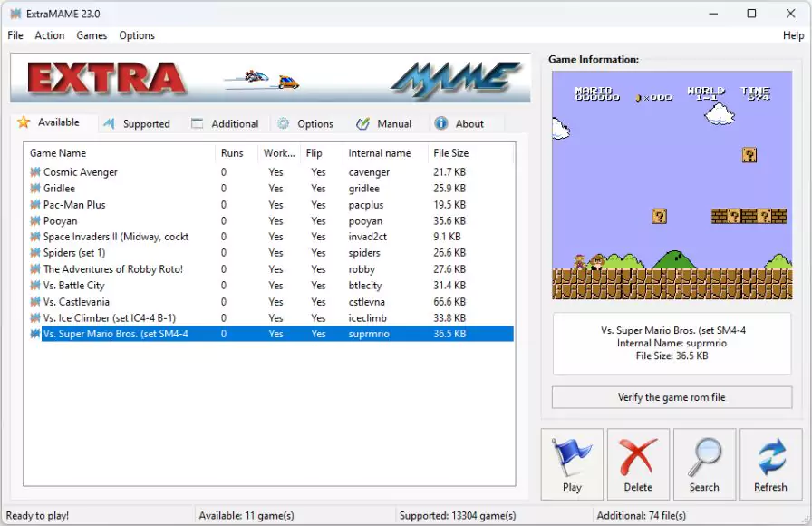Select Vs. Castlevania in the game list
This screenshot has width=812, height=526.
point(76,302)
